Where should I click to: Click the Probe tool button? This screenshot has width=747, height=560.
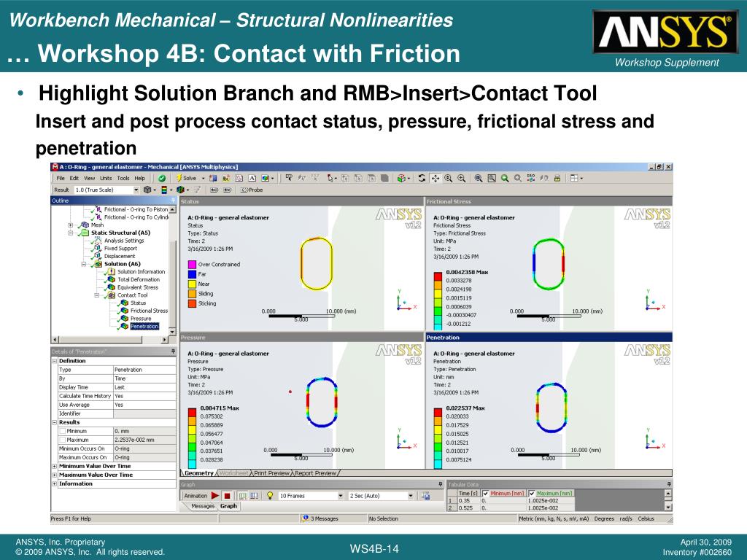[251, 190]
